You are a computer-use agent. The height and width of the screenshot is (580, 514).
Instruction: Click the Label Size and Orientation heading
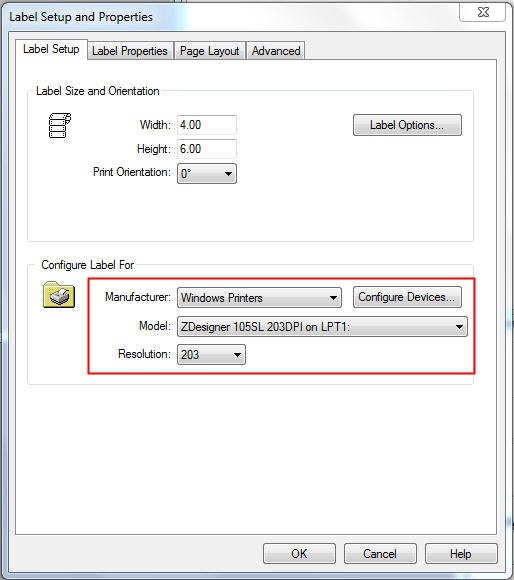tap(98, 91)
